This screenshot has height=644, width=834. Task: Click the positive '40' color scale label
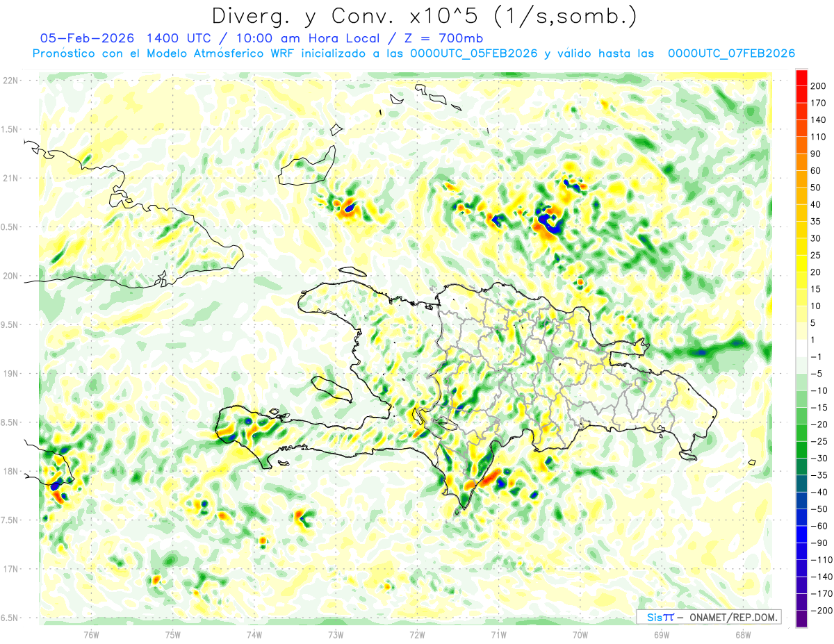click(816, 205)
